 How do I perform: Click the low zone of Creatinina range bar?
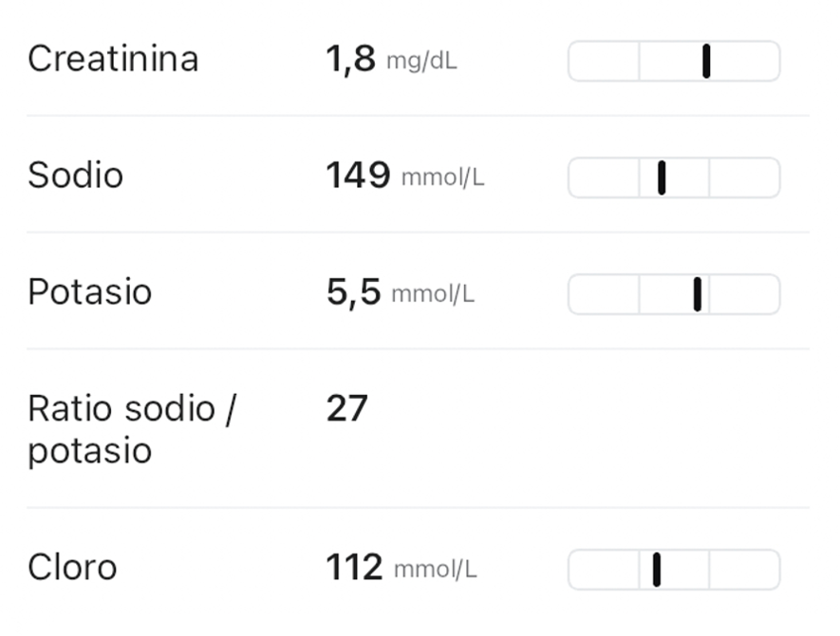[604, 61]
